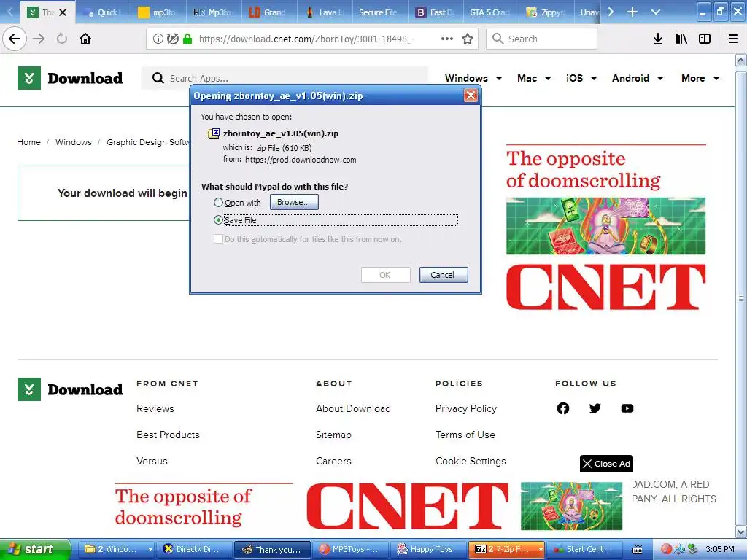Screen dimensions: 747x560
Task: Switch to the Lava tab
Action: point(325,12)
